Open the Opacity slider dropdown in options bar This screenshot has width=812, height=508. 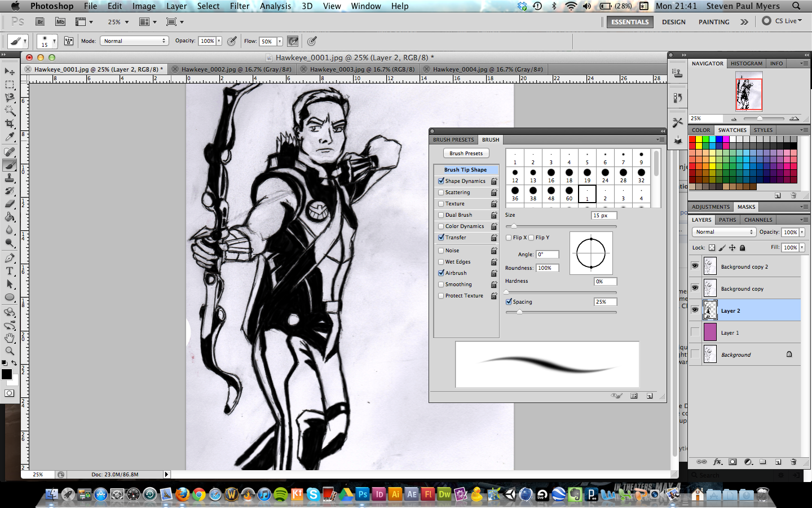[219, 41]
